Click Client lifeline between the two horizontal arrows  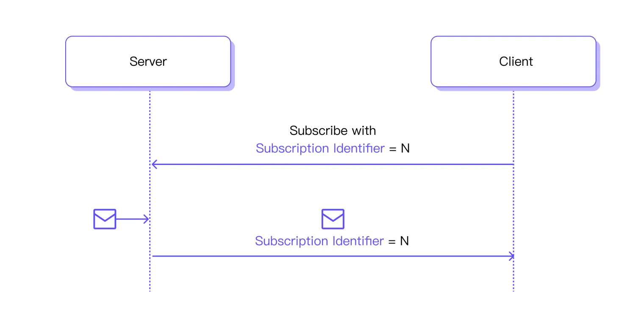(514, 210)
